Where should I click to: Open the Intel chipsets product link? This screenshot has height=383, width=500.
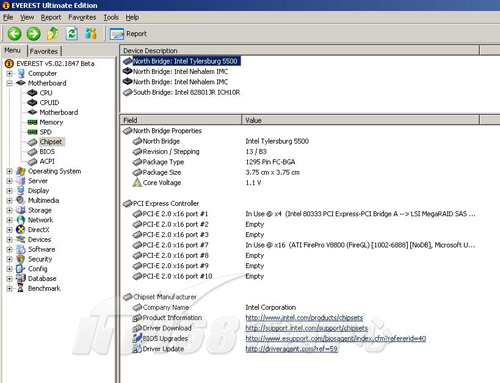[304, 318]
